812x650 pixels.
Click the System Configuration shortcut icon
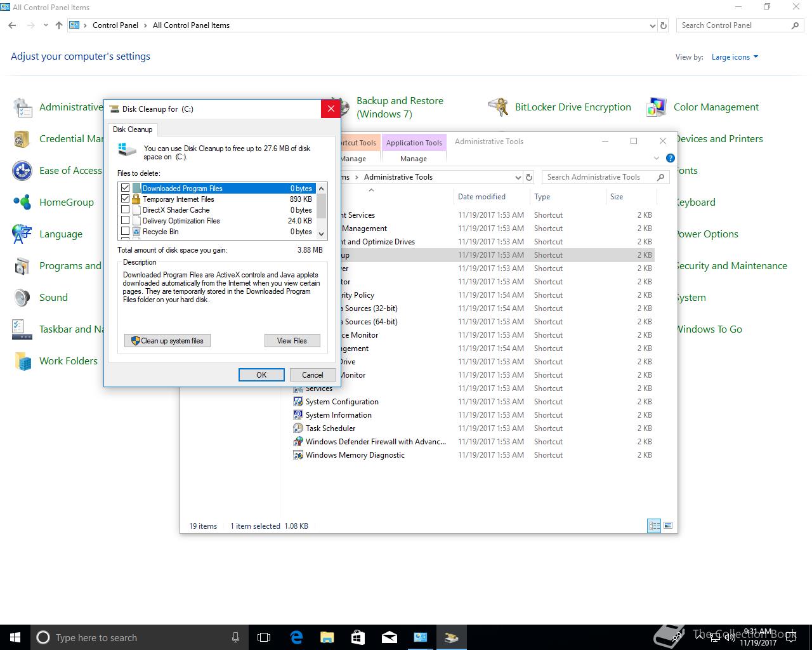coord(298,402)
